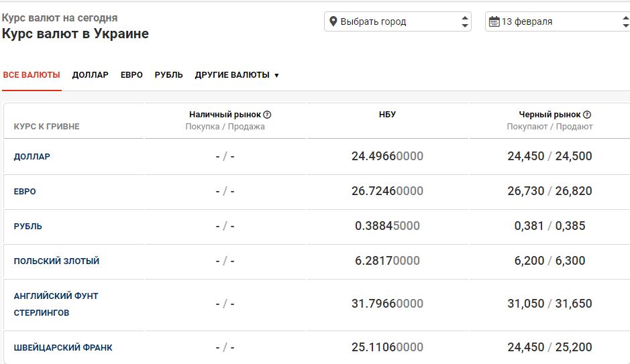This screenshot has height=364, width=630.
Task: Click the НБУ column header
Action: click(x=387, y=115)
